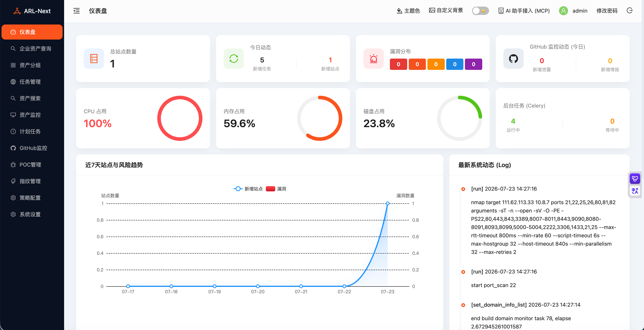This screenshot has width=644, height=330.
Task: Click the 主题色 paint bucket icon
Action: click(399, 11)
